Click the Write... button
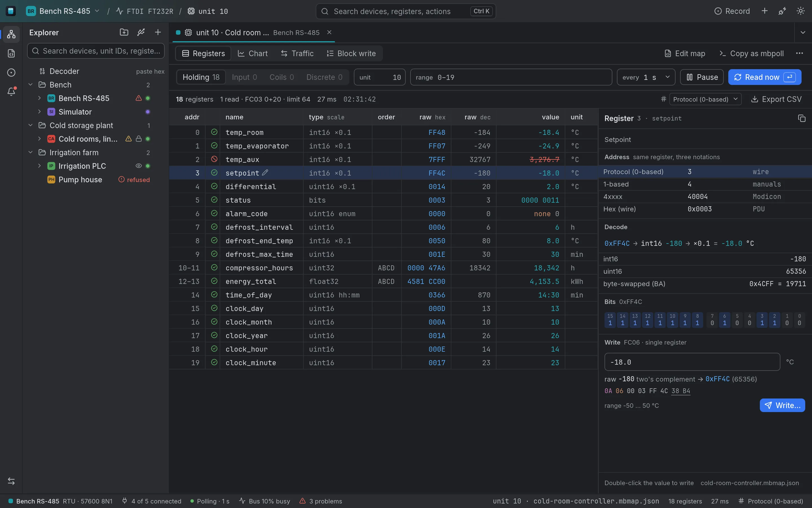Viewport: 812px width, 508px height. point(782,405)
